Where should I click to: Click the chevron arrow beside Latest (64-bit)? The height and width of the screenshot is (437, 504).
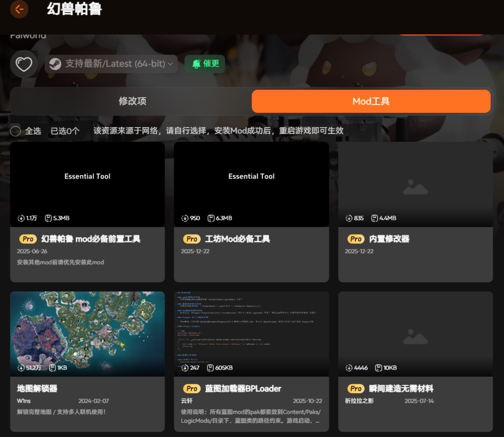(x=170, y=64)
